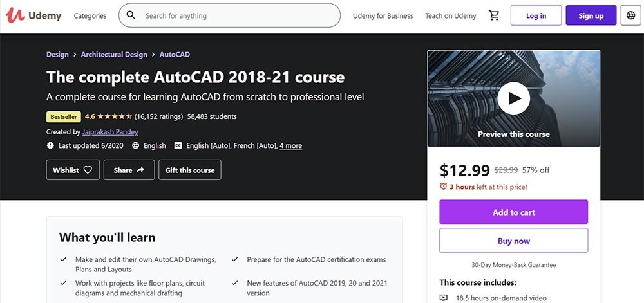Click the star rating icons
This screenshot has width=644, height=303.
(115, 116)
